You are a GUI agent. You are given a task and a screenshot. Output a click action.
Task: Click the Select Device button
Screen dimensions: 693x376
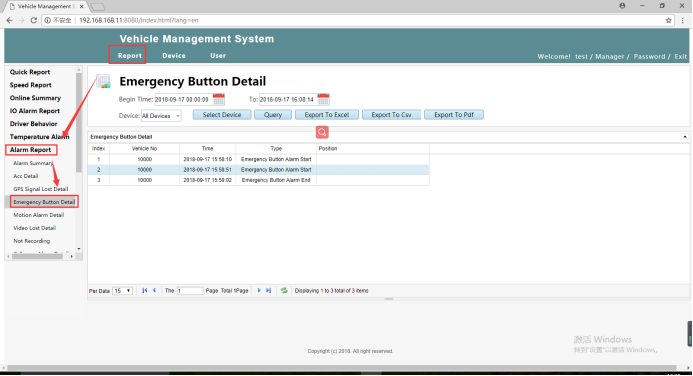click(222, 115)
